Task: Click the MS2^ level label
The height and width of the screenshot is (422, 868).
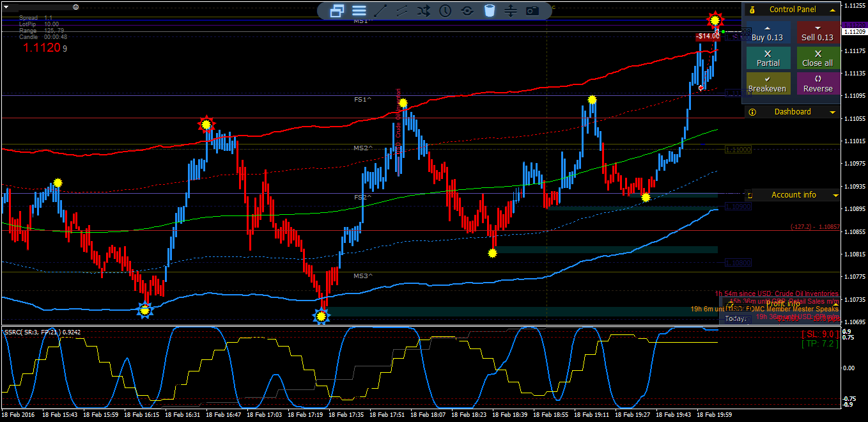Action: (x=363, y=148)
